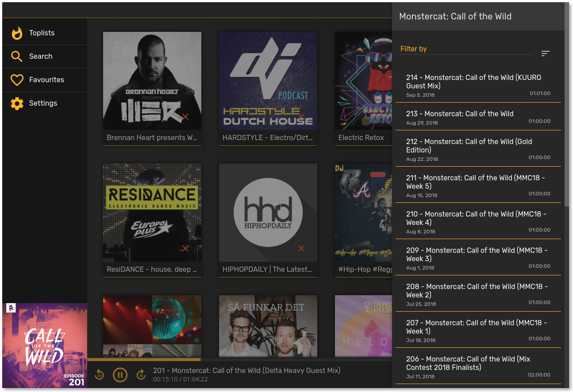
Task: Click the gear Settings icon
Action: [17, 103]
